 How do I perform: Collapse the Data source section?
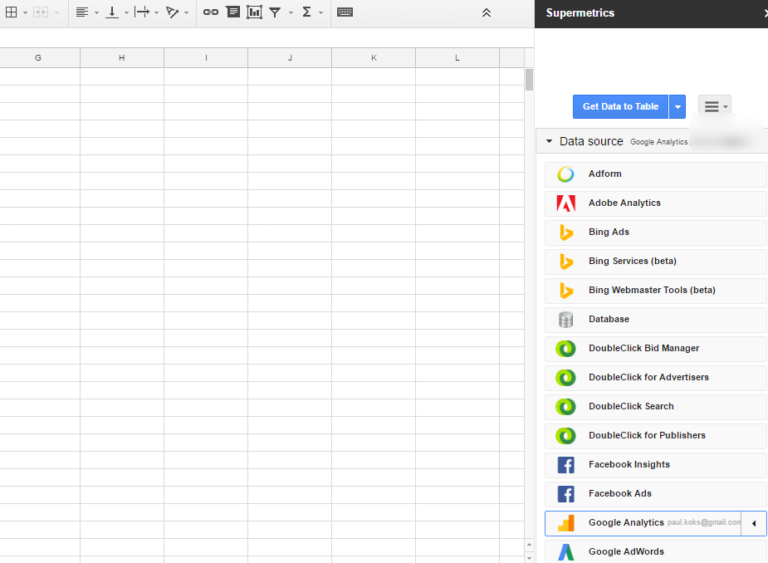(549, 141)
